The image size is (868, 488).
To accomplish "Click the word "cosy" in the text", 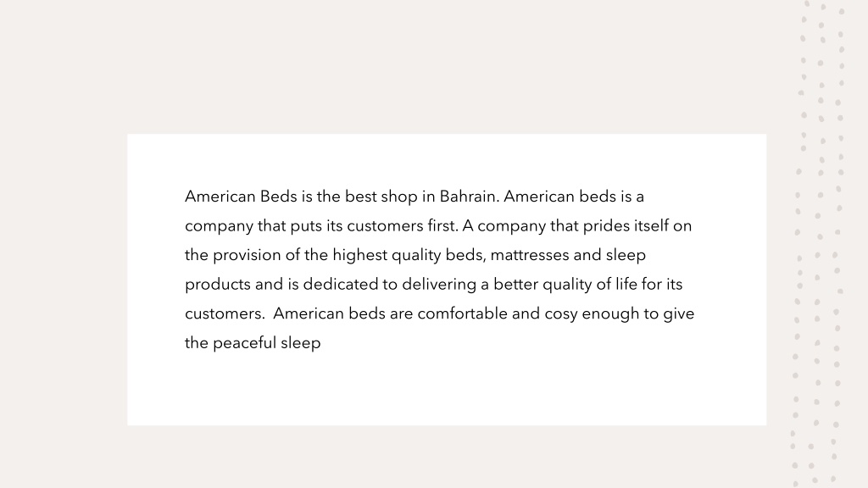I will point(561,314).
